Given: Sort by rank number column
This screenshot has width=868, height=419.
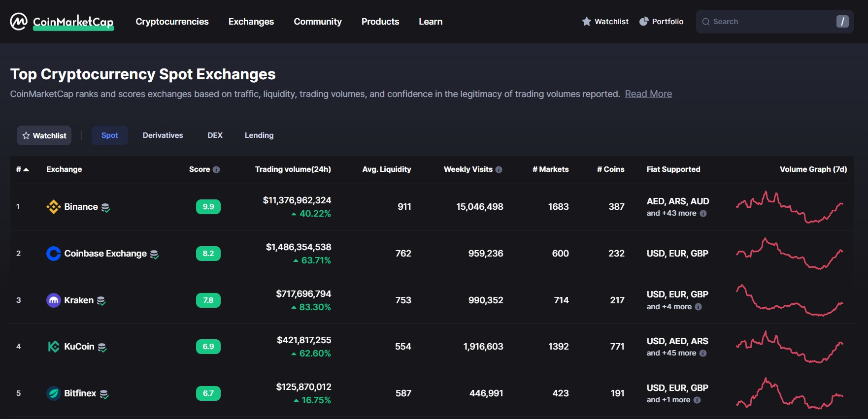Looking at the screenshot, I should [22, 169].
